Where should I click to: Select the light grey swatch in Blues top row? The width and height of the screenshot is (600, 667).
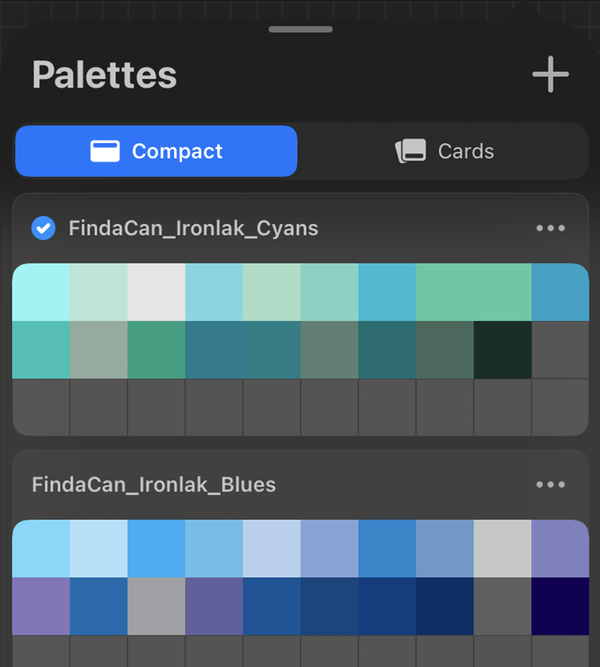(502, 549)
